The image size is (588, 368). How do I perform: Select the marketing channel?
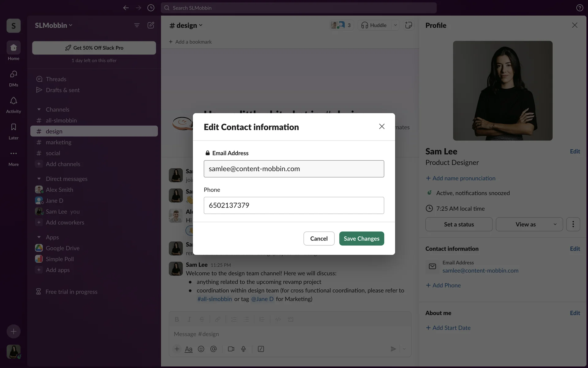point(58,142)
